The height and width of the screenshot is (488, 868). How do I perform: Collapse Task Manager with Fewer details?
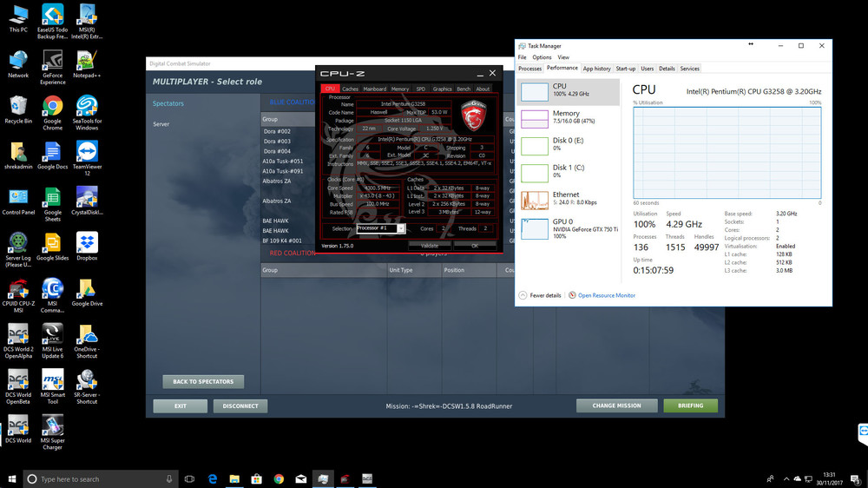tap(540, 295)
